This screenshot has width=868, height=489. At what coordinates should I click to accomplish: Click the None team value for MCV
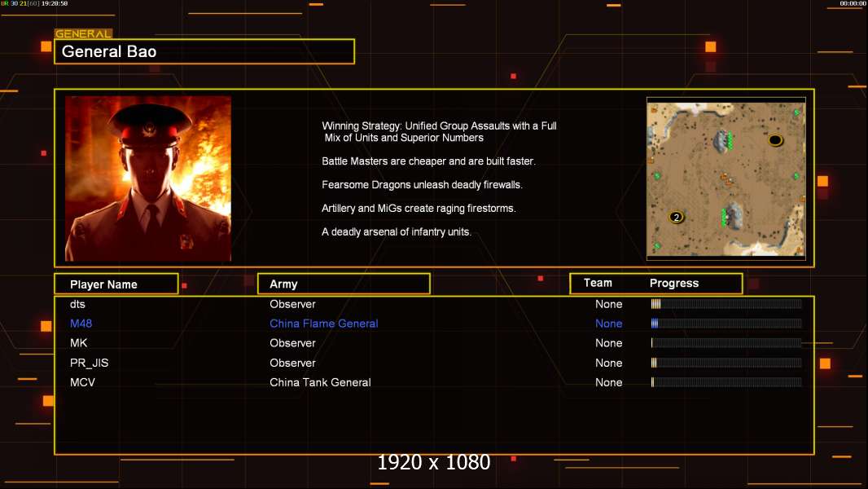[x=608, y=382]
